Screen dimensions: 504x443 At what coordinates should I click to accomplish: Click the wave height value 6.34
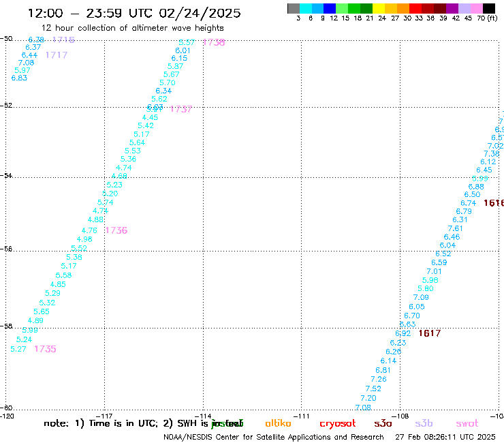point(163,91)
